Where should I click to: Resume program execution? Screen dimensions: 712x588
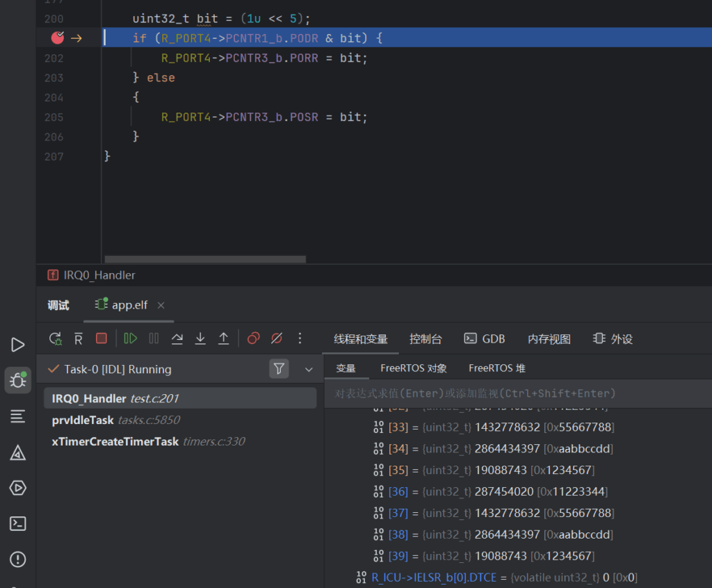(x=130, y=338)
